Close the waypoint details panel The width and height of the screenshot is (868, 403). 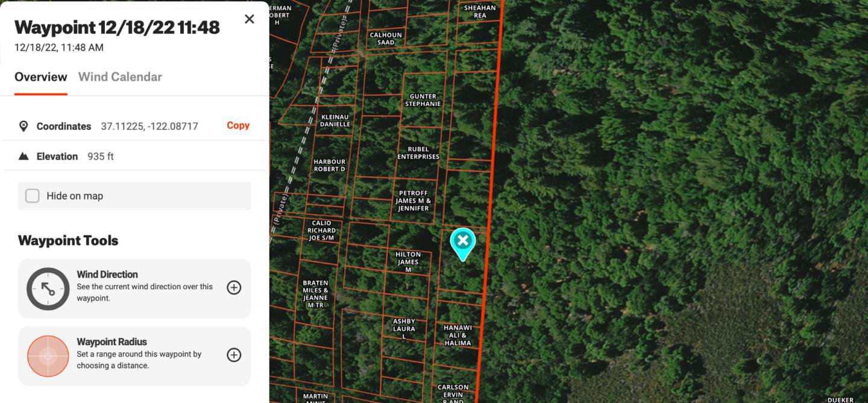tap(249, 19)
